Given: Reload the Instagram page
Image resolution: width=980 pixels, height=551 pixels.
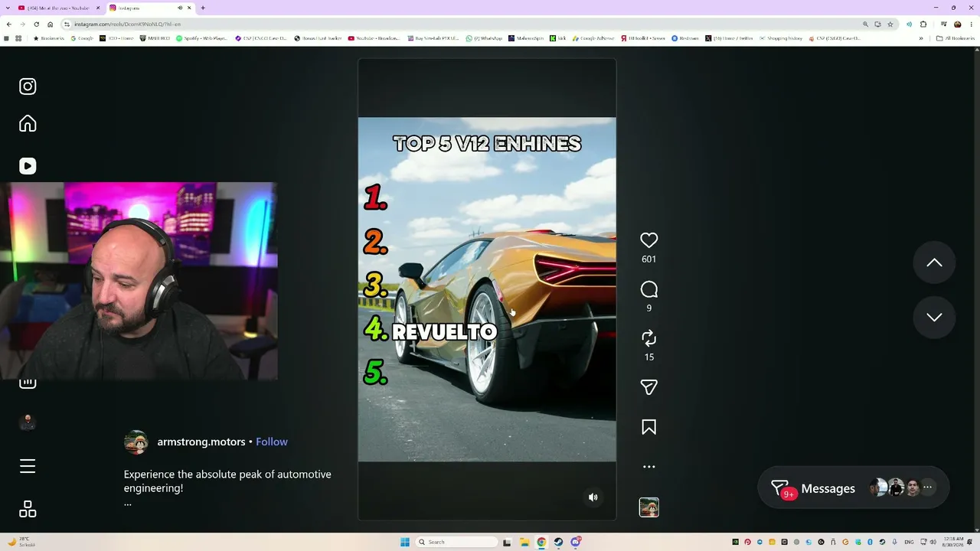Looking at the screenshot, I should (36, 24).
